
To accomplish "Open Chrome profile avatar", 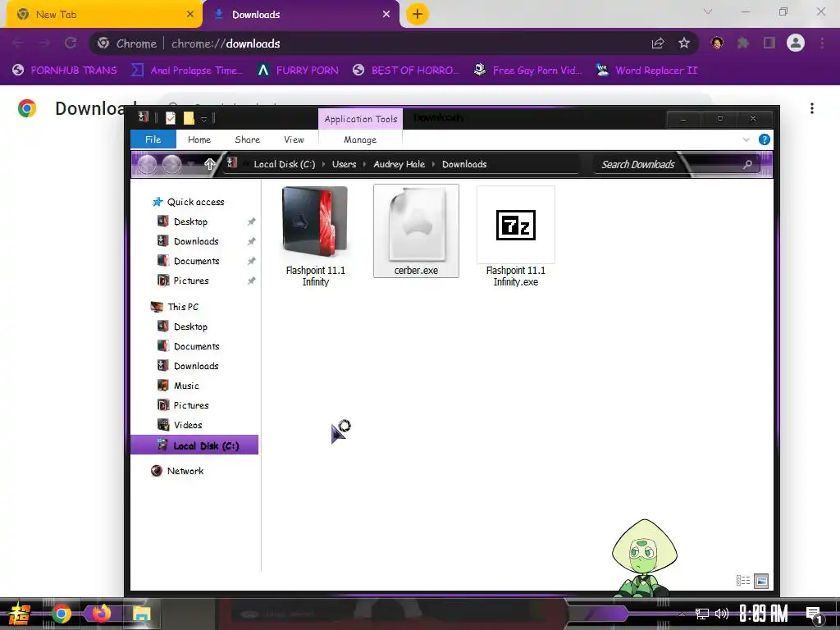I will (796, 43).
